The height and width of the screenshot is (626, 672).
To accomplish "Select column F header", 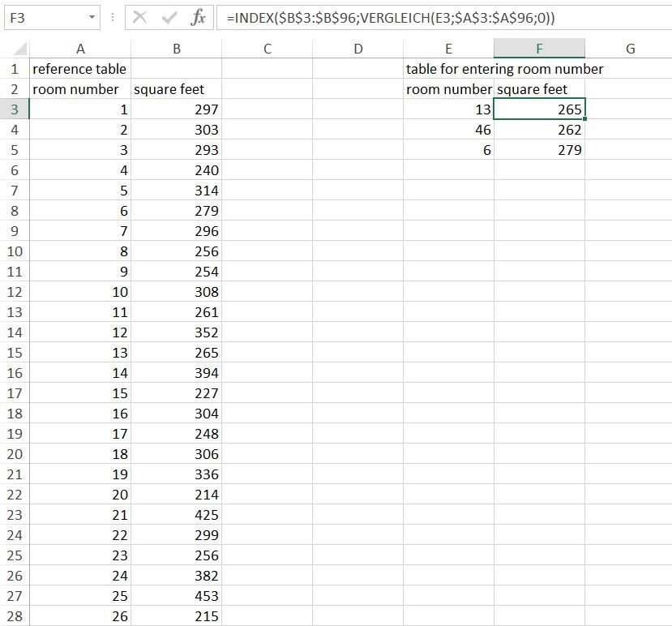I will pyautogui.click(x=539, y=49).
